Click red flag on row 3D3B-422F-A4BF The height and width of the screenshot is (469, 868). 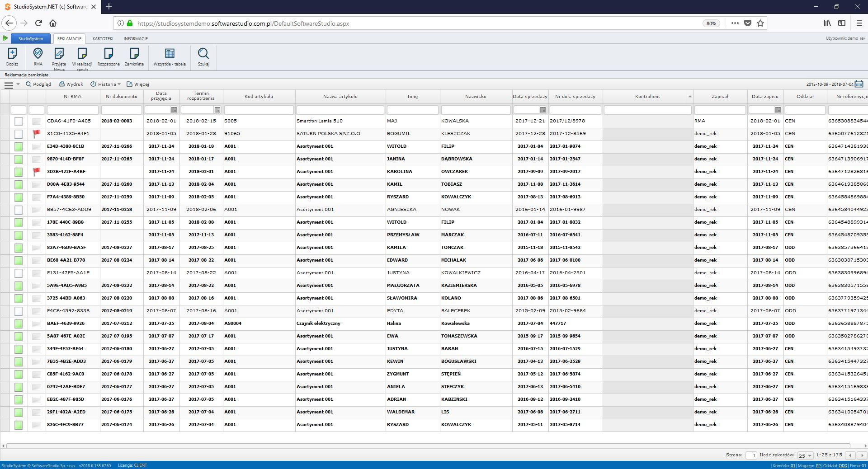[37, 172]
